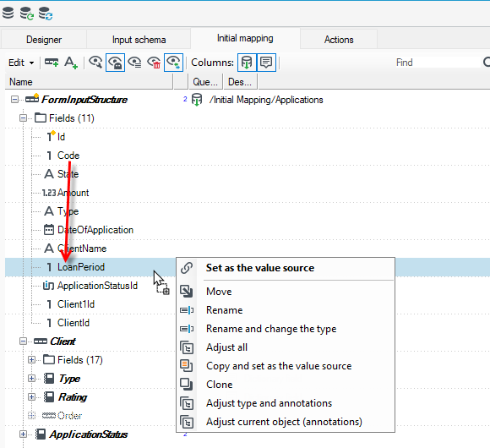Select the ClientName field

pyautogui.click(x=82, y=249)
